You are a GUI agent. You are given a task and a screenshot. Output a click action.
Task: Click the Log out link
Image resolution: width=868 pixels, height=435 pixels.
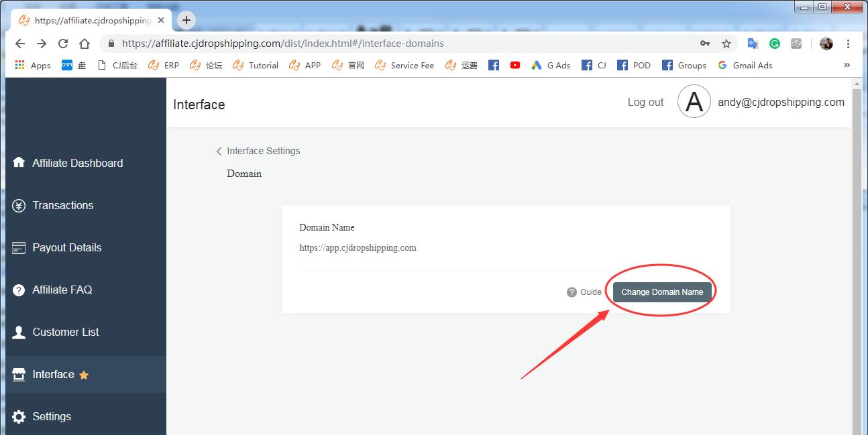(x=645, y=102)
